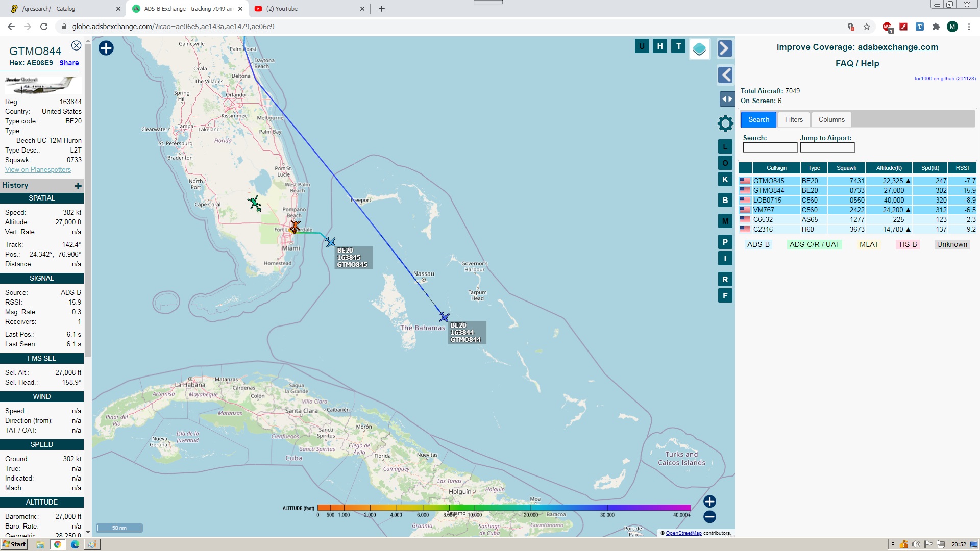Screen dimensions: 980x551
Task: Switch to the /qresearch/ Catalog tab
Action: (65, 9)
